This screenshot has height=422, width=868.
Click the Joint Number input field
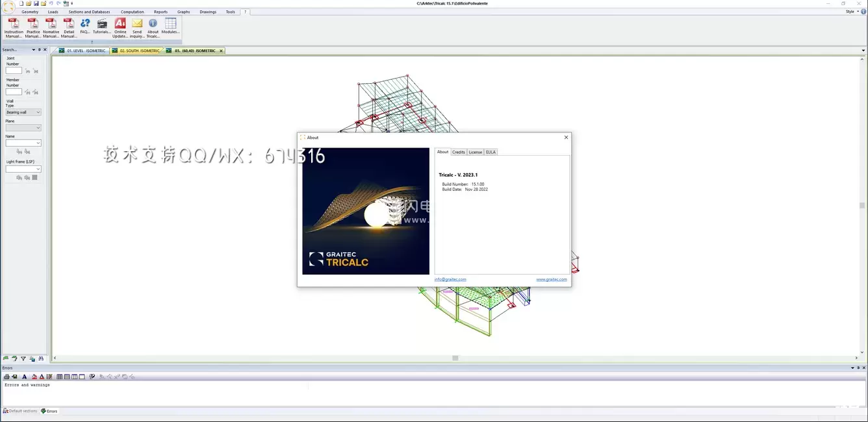coord(14,71)
